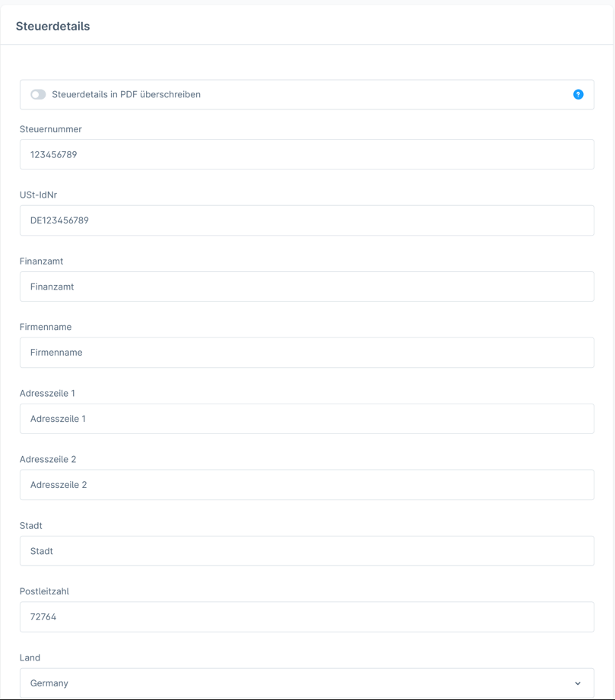Place cursor in Adresszeile 1 input
This screenshot has width=615, height=700.
click(x=307, y=419)
